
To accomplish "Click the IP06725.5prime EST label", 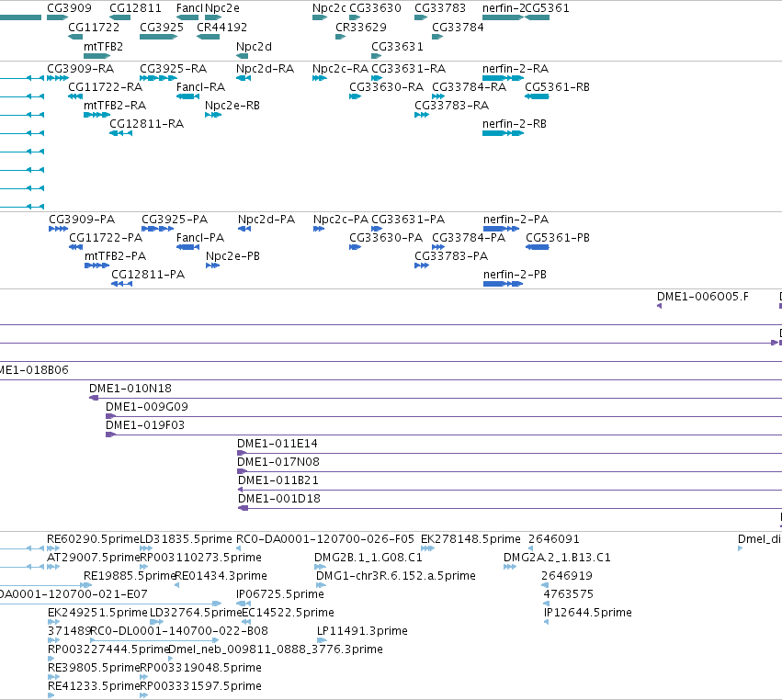I will pyautogui.click(x=280, y=594).
